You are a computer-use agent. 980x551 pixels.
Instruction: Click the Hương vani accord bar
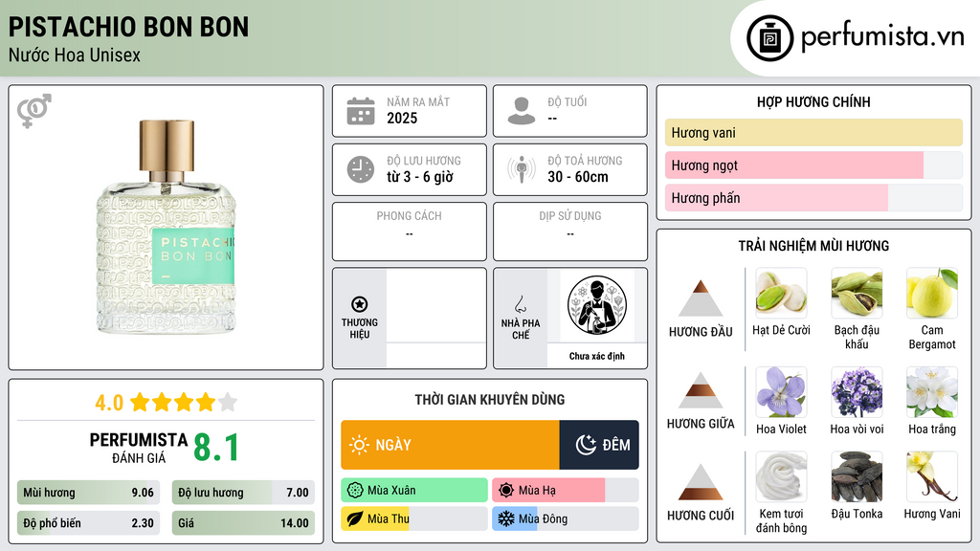813,132
